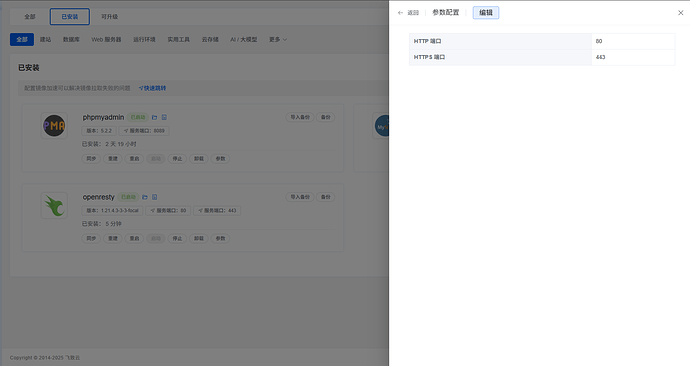Click the 快速跳转 link
Screen dimensions: 690x366
(x=152, y=88)
